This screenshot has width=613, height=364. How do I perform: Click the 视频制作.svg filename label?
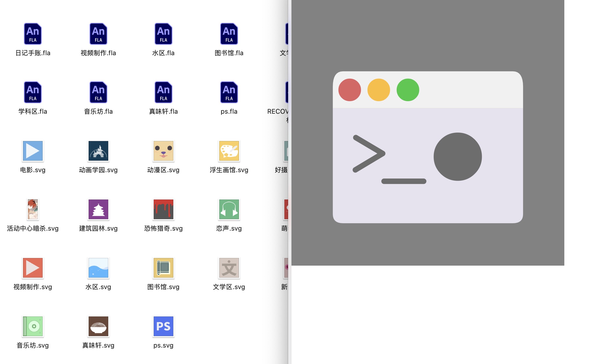pyautogui.click(x=33, y=287)
